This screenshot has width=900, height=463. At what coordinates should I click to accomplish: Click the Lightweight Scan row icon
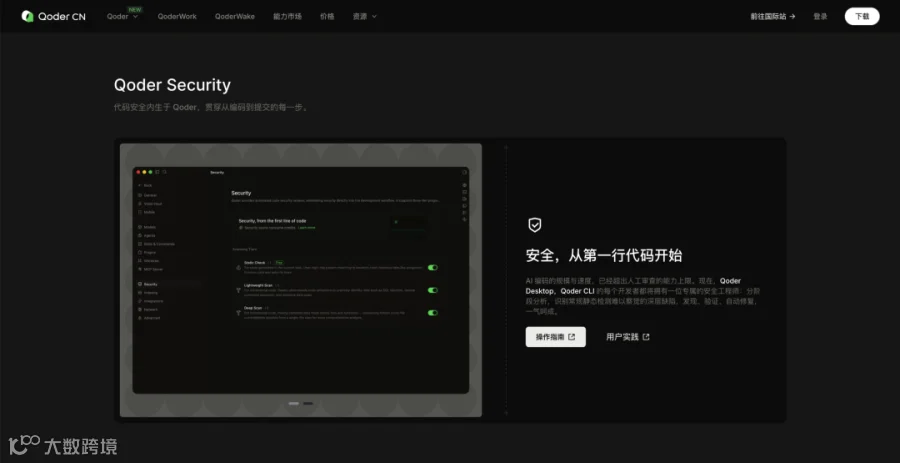coord(238,290)
